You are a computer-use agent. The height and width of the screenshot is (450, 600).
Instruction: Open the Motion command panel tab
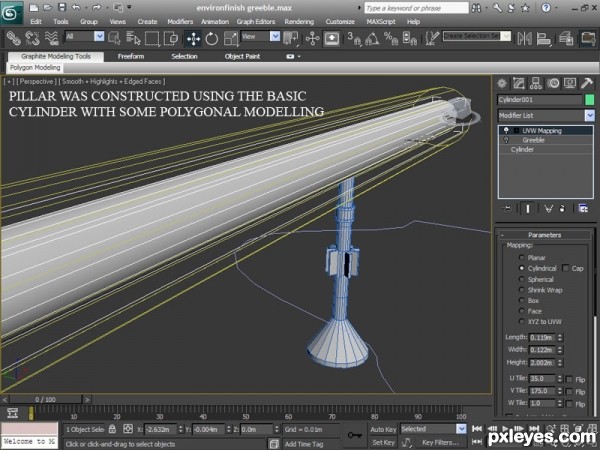click(553, 83)
